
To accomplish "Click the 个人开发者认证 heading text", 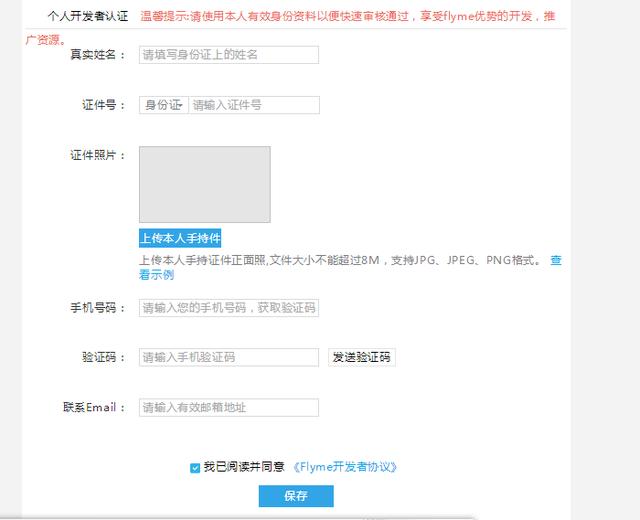I will (88, 17).
